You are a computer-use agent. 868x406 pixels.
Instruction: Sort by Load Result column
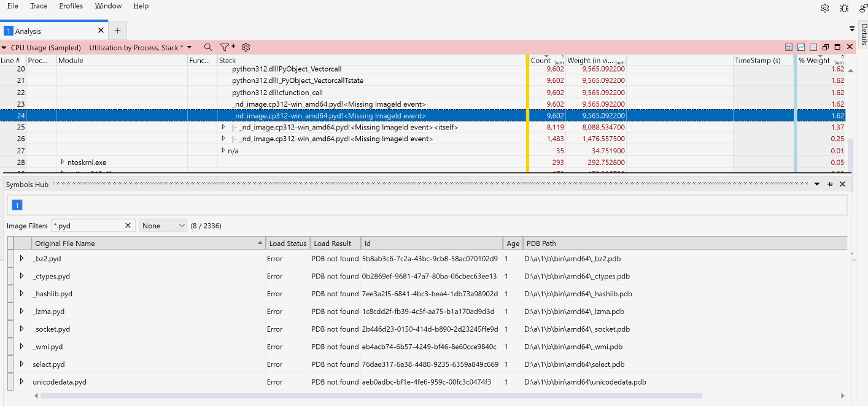click(x=335, y=243)
